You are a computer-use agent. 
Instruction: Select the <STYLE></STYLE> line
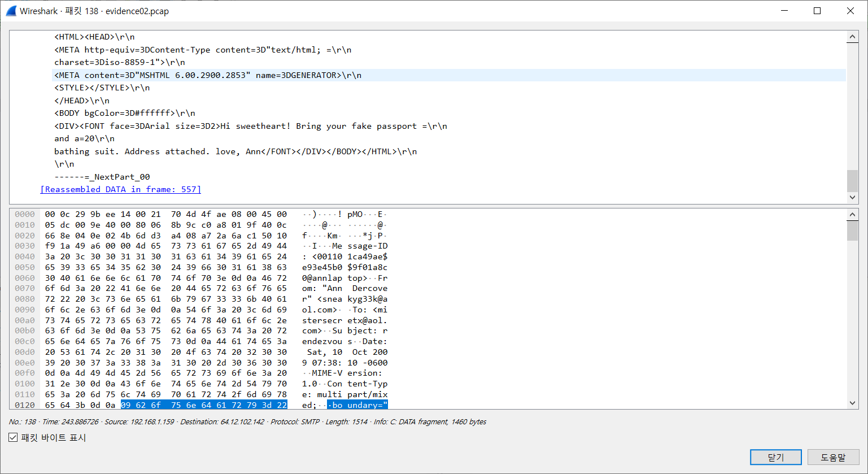[x=102, y=88]
